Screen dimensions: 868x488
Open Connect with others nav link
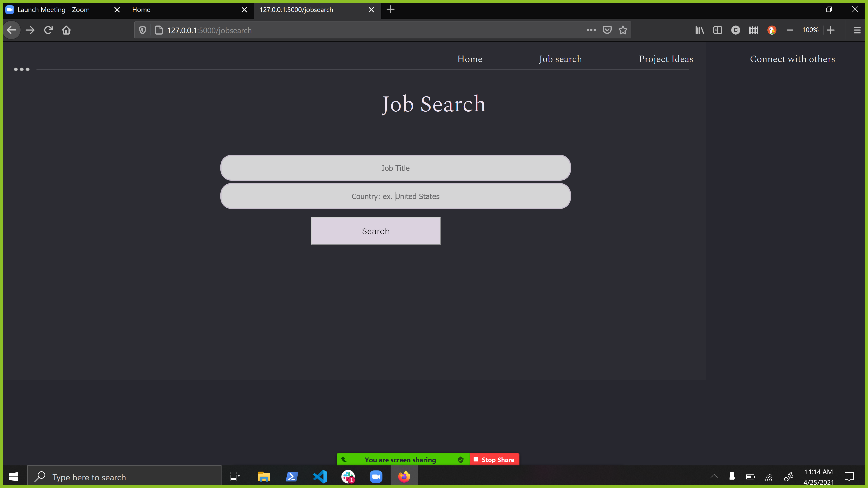(x=792, y=59)
